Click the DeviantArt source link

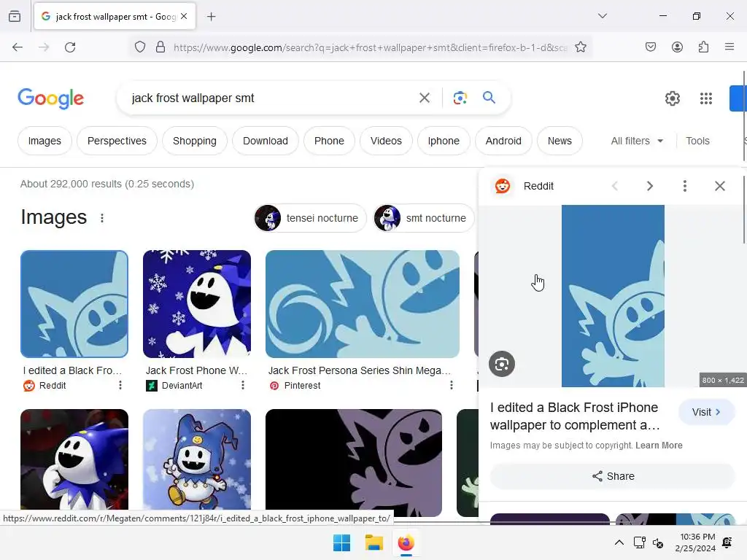click(x=174, y=386)
